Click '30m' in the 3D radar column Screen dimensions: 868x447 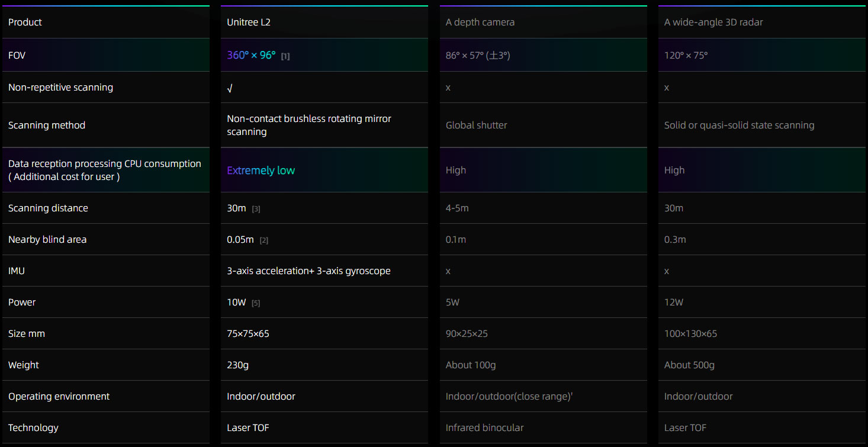[x=674, y=208]
